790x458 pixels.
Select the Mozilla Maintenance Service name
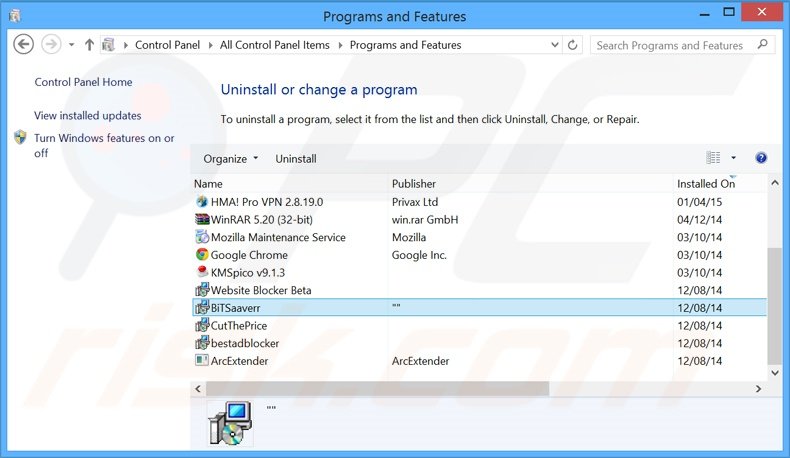pyautogui.click(x=278, y=237)
